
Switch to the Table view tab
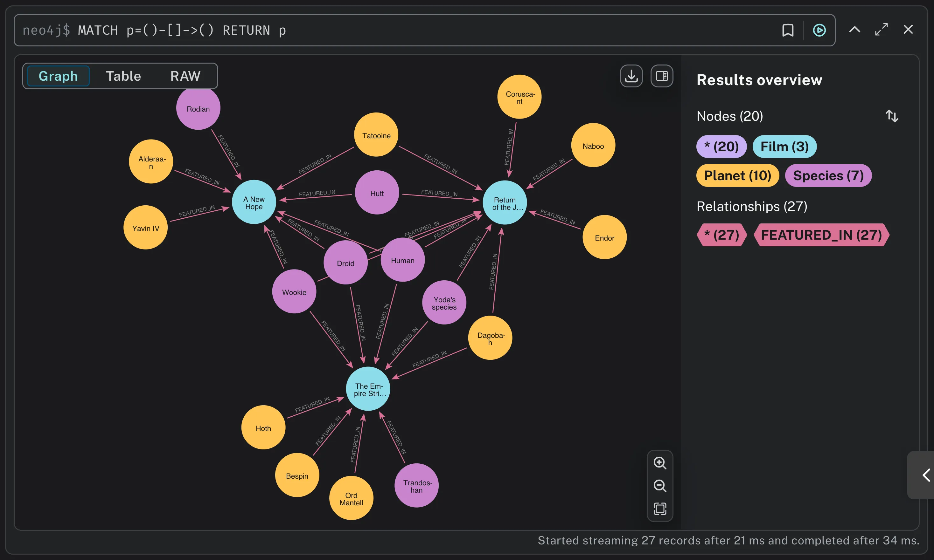point(123,76)
